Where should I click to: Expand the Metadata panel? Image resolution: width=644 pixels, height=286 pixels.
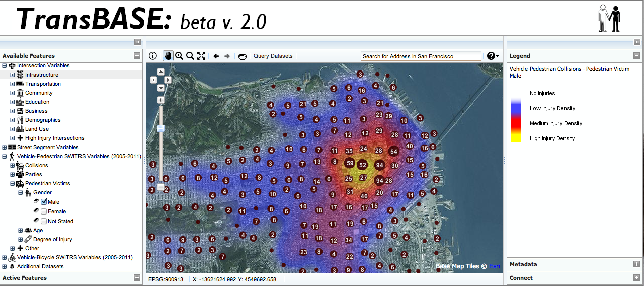tap(636, 264)
